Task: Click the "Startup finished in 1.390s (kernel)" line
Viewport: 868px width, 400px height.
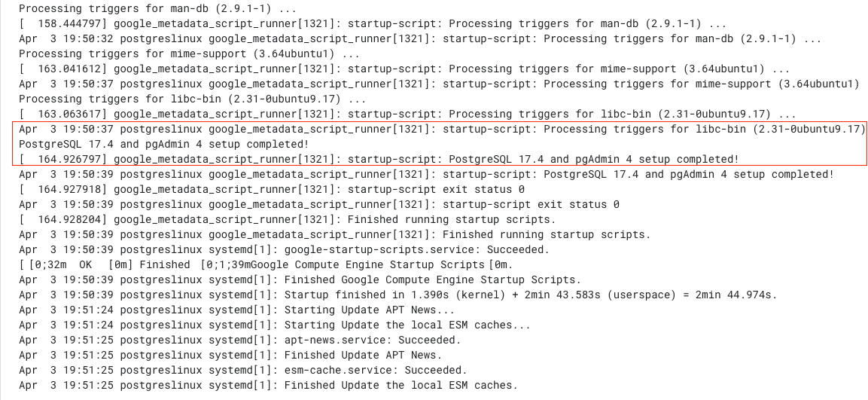Action: pyautogui.click(x=398, y=295)
